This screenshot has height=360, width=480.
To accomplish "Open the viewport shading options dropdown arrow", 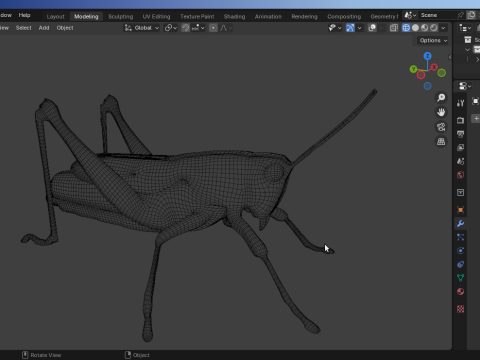I will (x=443, y=28).
